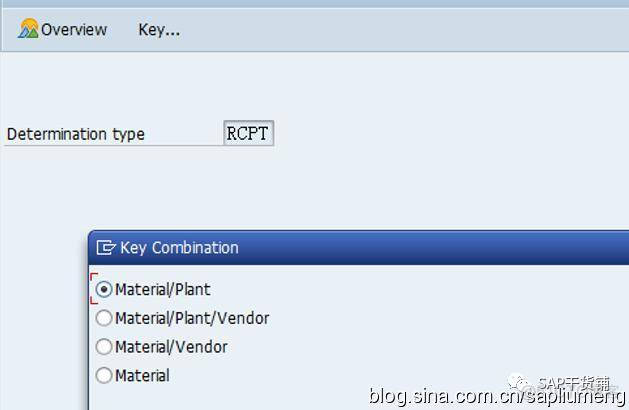Screen dimensions: 629x410
Task: Click the Determination type label
Action: tap(76, 134)
